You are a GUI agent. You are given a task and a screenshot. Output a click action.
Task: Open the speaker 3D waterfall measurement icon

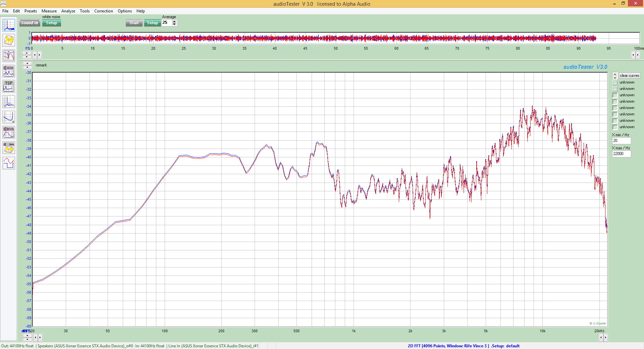click(x=9, y=148)
